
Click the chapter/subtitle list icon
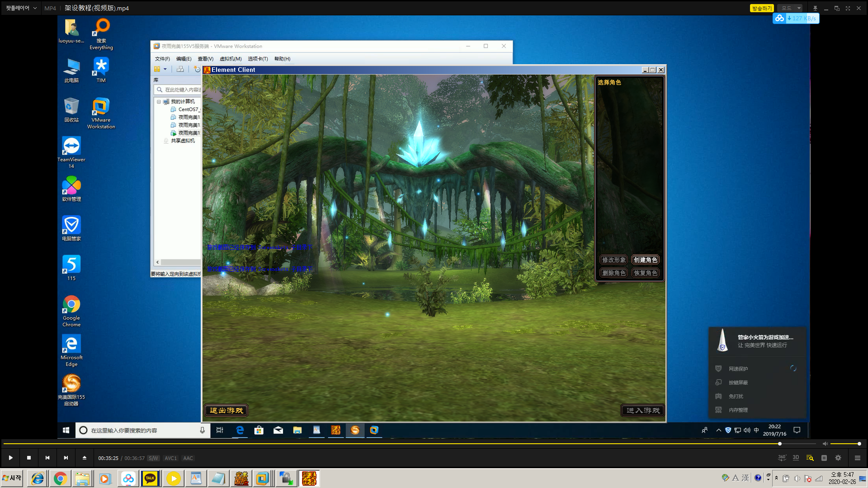tap(824, 458)
